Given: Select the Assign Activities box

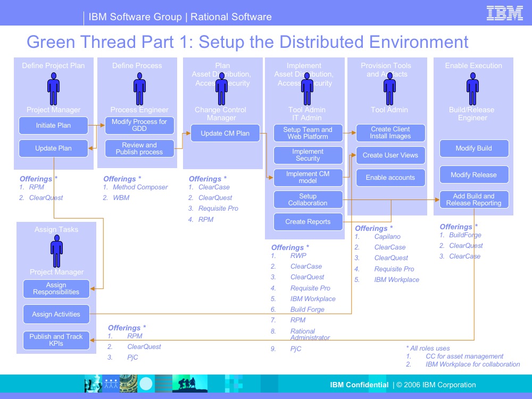Looking at the screenshot, I should point(56,314).
